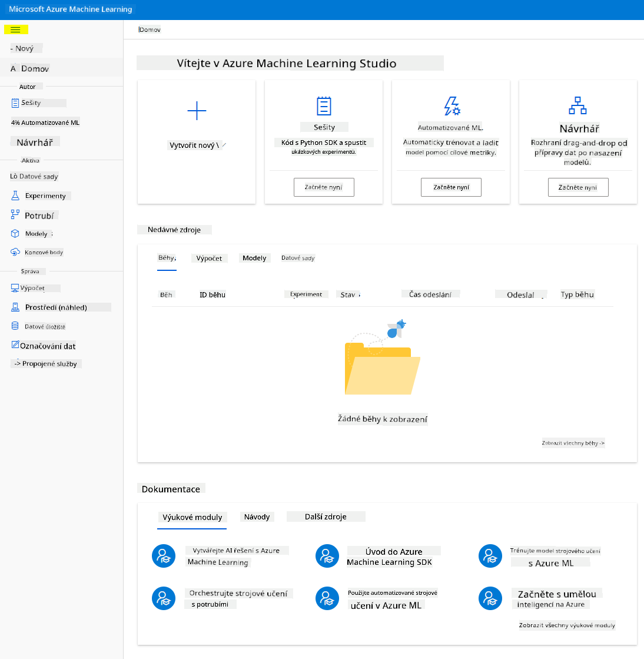Click Začněte nyní on Automatizované ML card

(451, 187)
